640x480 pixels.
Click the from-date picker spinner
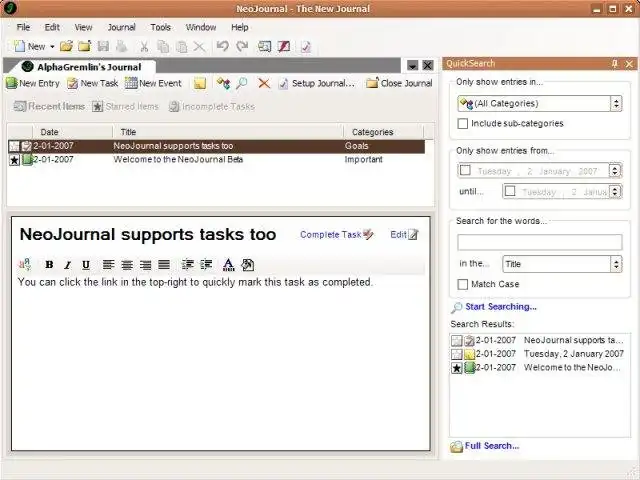click(x=614, y=170)
